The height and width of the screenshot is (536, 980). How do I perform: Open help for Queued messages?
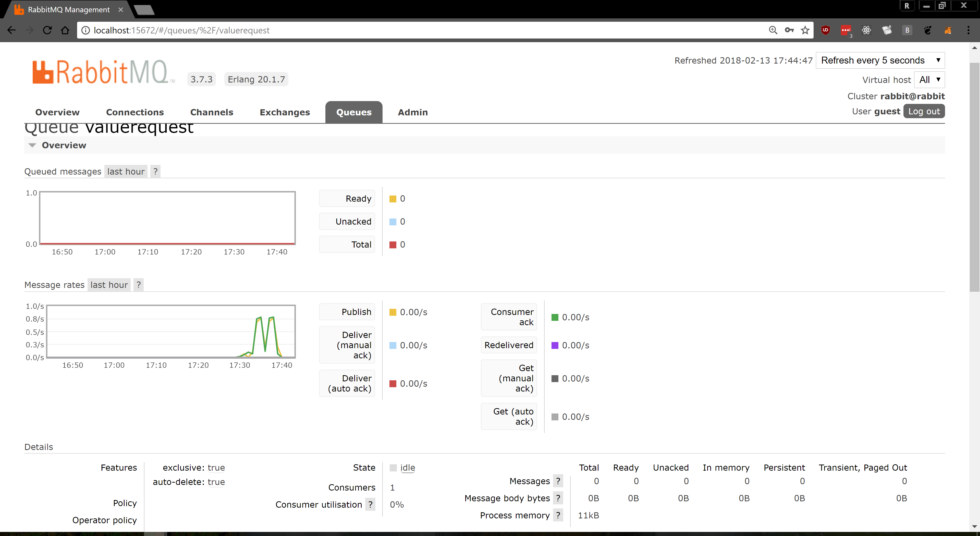point(155,171)
